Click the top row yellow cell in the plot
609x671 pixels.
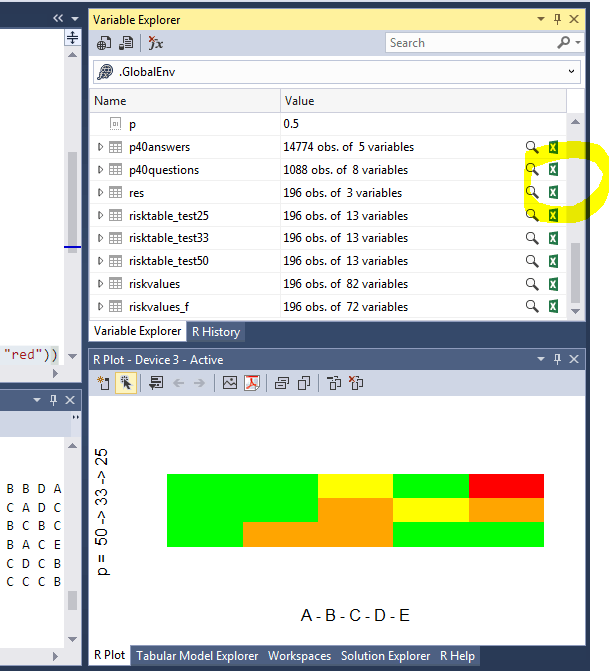[355, 486]
